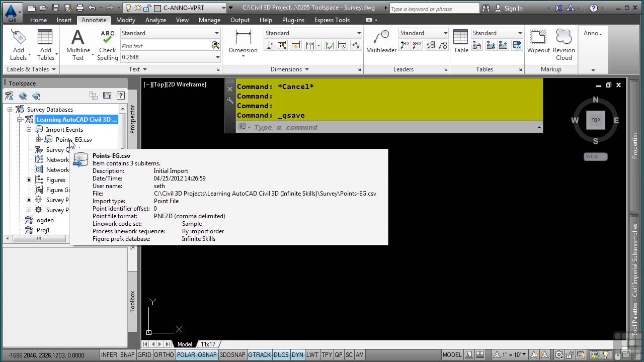The width and height of the screenshot is (644, 362).
Task: Open the Insert ribbon tab
Action: pos(64,20)
